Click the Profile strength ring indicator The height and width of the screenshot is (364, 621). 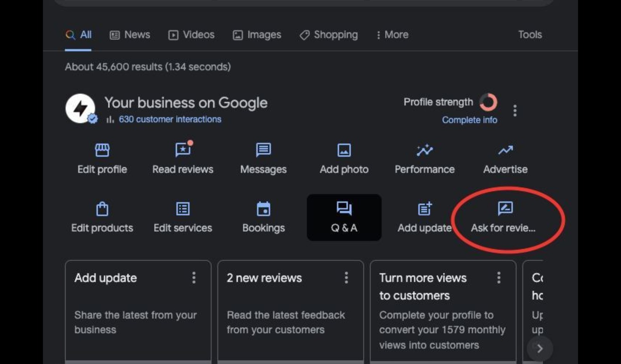[x=488, y=102]
